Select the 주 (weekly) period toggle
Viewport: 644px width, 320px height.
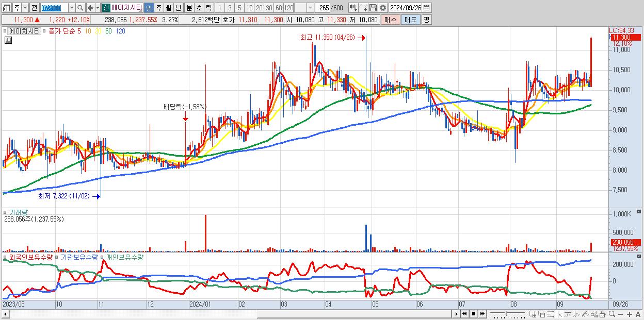pyautogui.click(x=158, y=8)
